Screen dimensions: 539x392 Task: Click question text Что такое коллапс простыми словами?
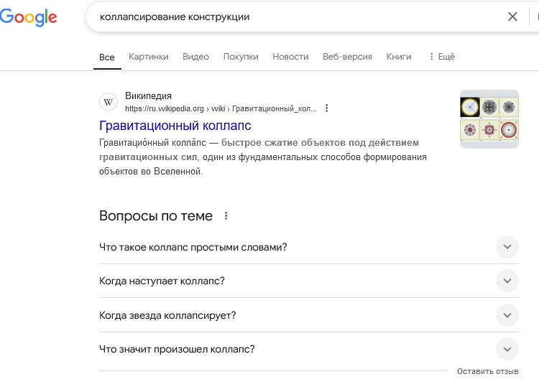(x=193, y=247)
